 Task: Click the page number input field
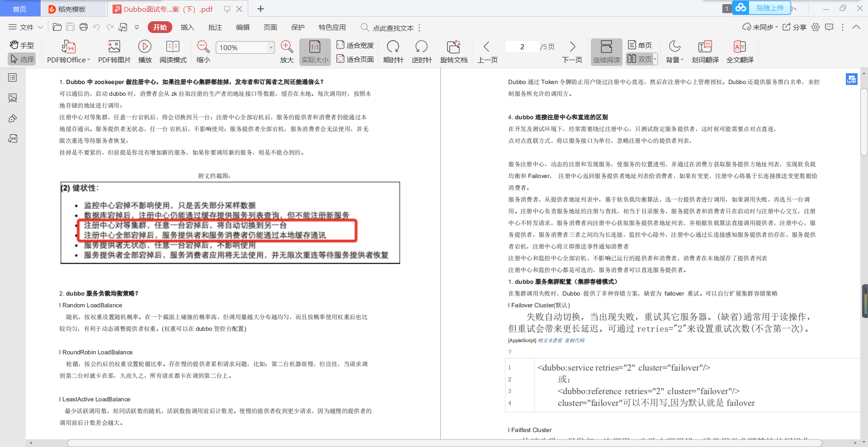522,47
